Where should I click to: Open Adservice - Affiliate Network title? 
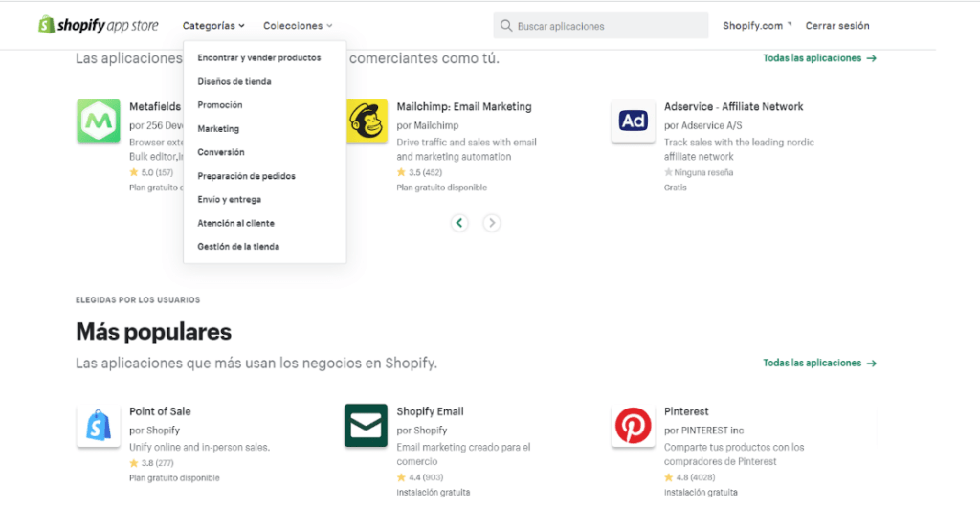coord(733,107)
